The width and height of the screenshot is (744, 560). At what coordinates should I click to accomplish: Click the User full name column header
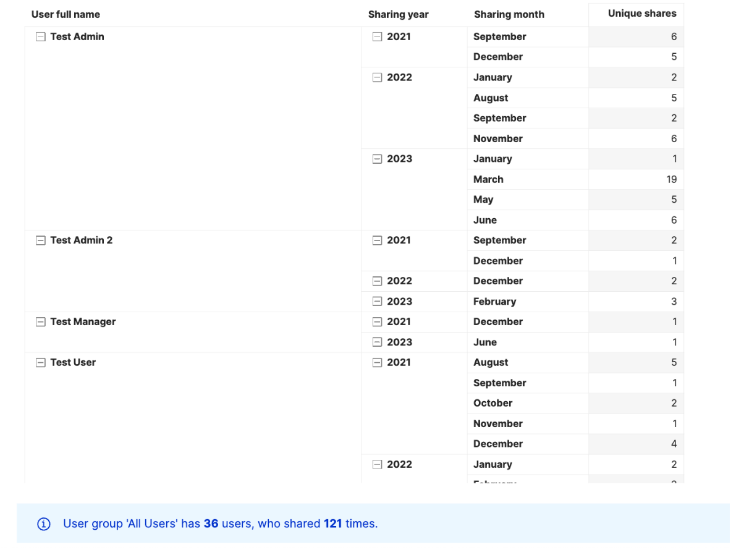[x=66, y=14]
